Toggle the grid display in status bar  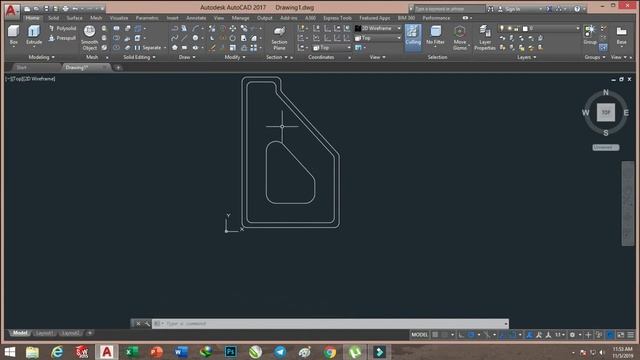coord(436,335)
